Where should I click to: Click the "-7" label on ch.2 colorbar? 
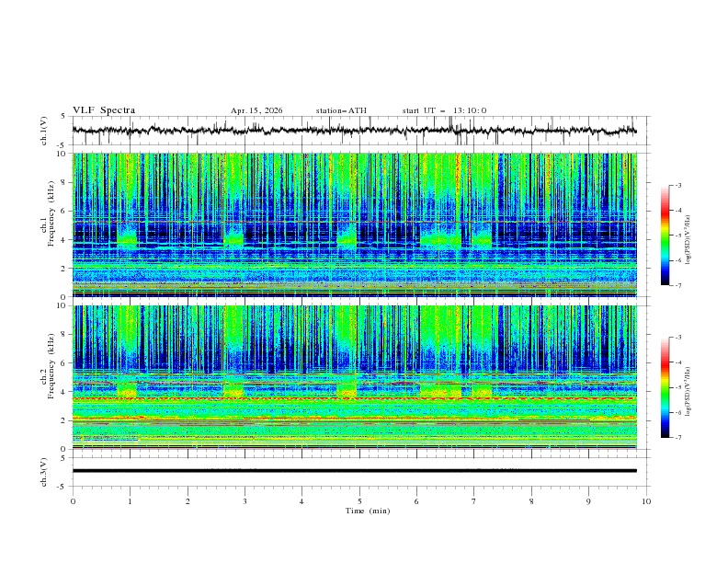(x=677, y=438)
